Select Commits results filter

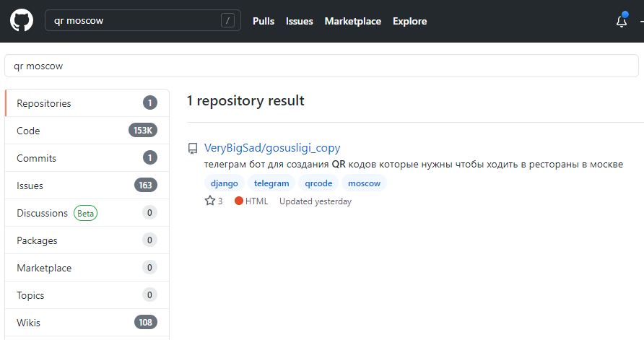pos(87,158)
